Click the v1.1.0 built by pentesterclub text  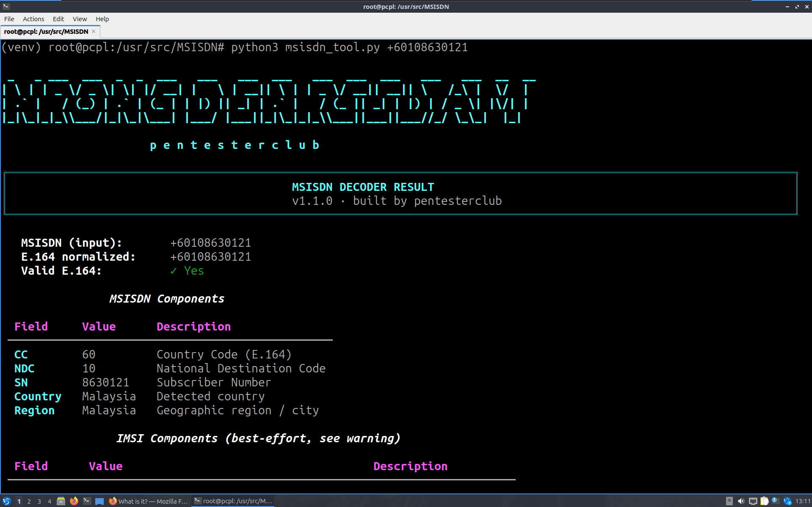point(397,201)
